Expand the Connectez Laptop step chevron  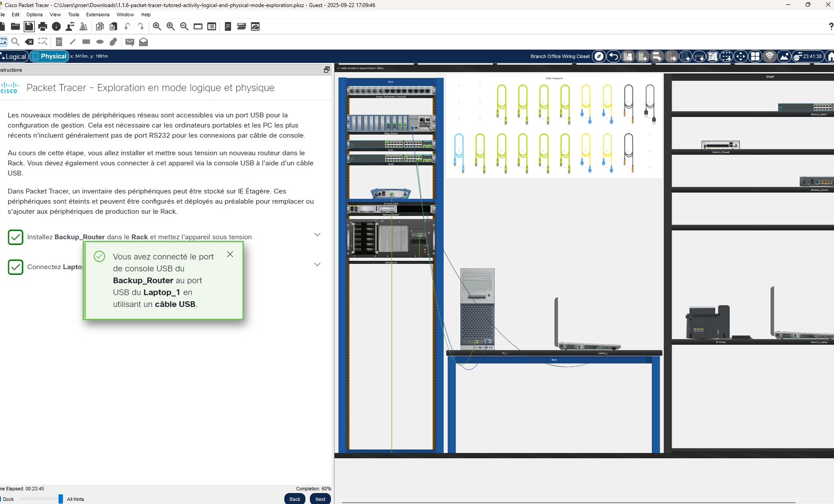pyautogui.click(x=317, y=264)
